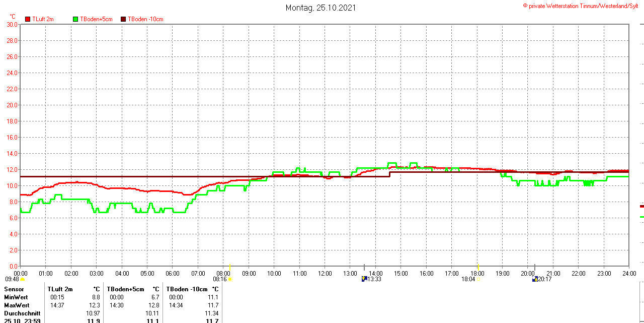
Task: Select the TLuft 2m legend label
Action: [x=43, y=19]
